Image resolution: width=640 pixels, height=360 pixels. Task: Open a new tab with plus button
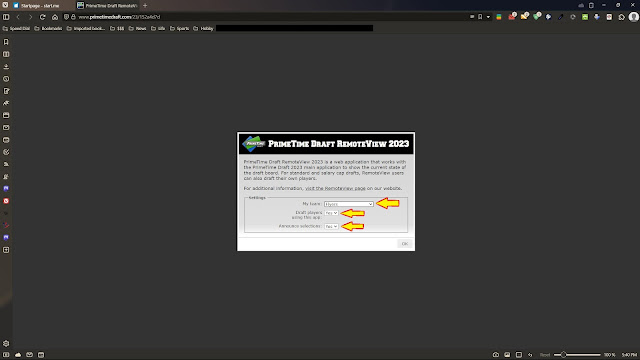coord(145,6)
